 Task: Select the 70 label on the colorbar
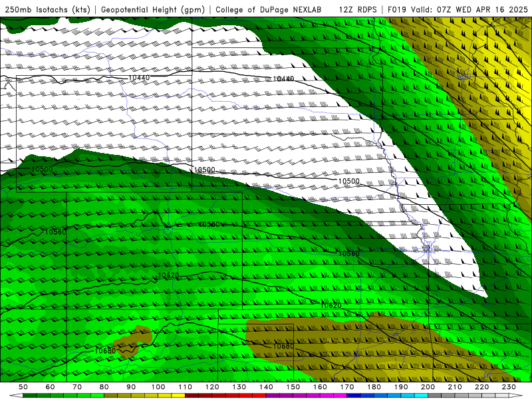77,387
